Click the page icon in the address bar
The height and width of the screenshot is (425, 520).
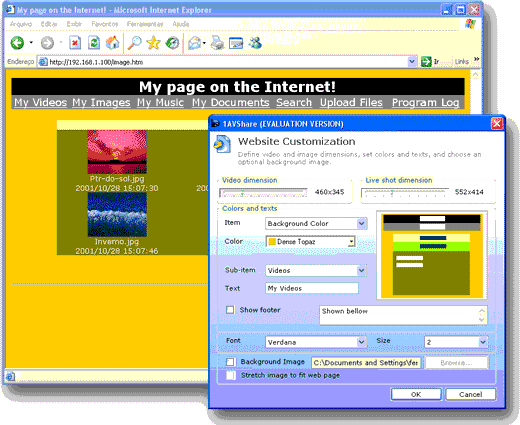[43, 62]
